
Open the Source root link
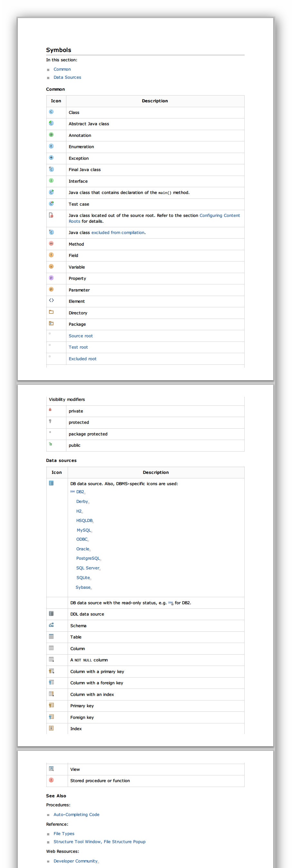coord(81,336)
